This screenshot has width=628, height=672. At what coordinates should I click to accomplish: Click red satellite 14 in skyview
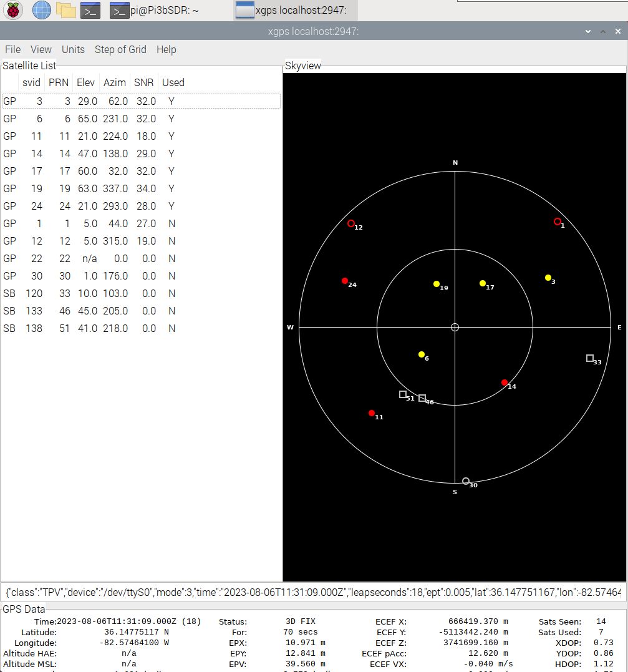(x=505, y=382)
